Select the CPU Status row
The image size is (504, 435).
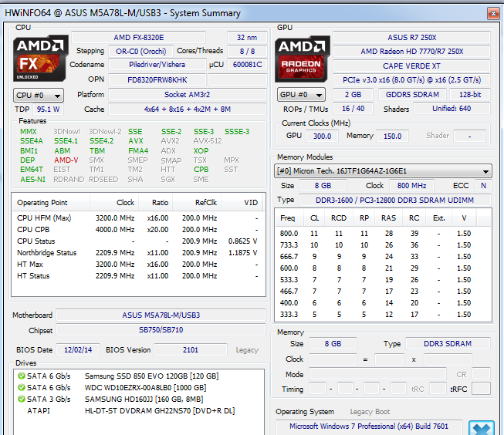coord(138,241)
